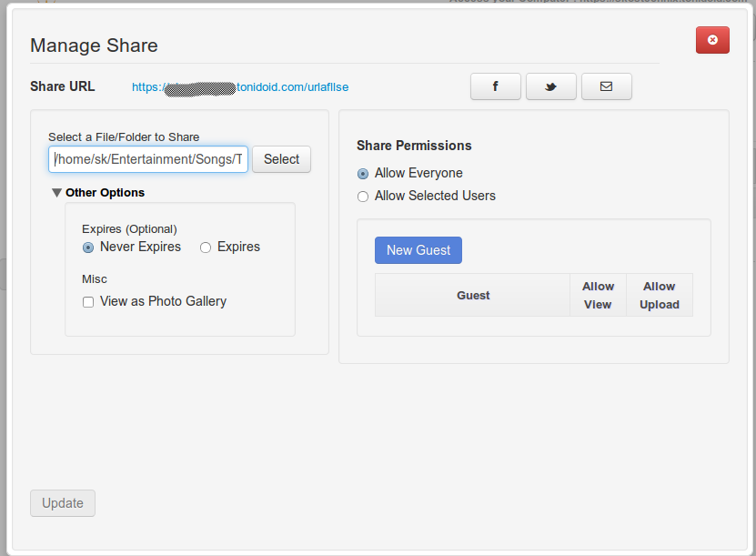Choose the Expires radio option
The image size is (756, 556).
(x=206, y=248)
